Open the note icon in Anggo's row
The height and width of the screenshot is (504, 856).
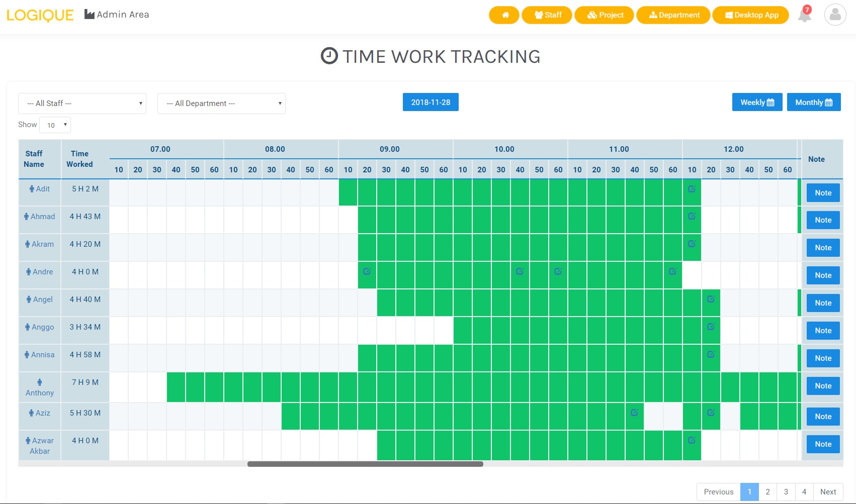711,327
